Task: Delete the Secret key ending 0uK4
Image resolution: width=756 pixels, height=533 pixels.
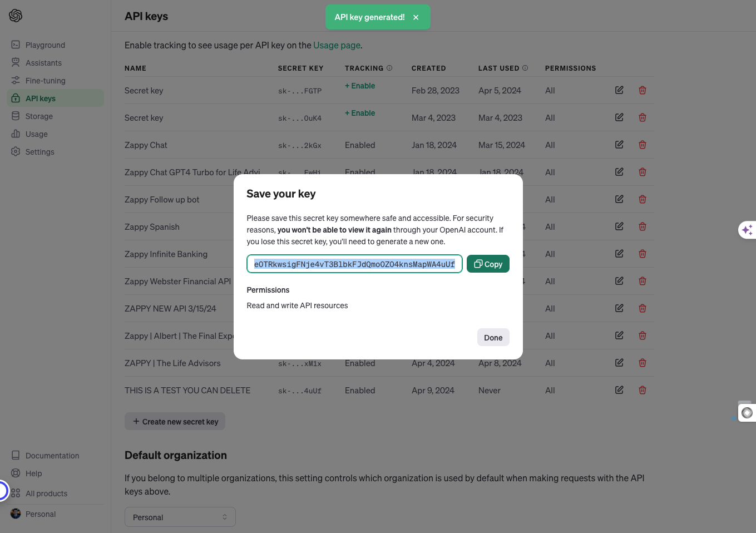Action: pos(643,117)
